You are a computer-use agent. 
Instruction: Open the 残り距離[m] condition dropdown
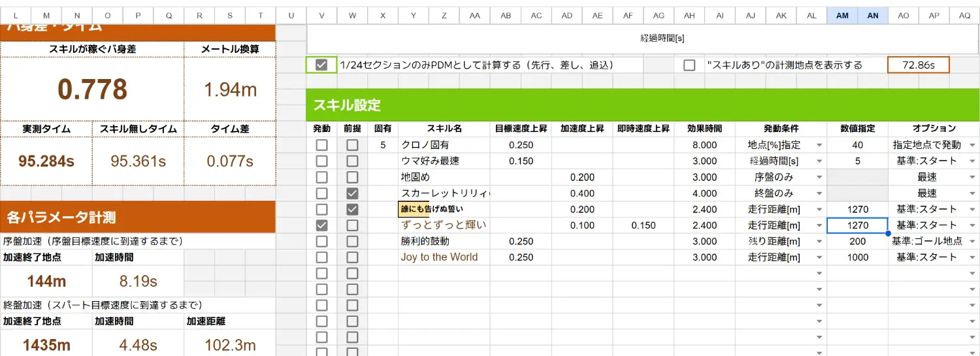click(x=819, y=241)
